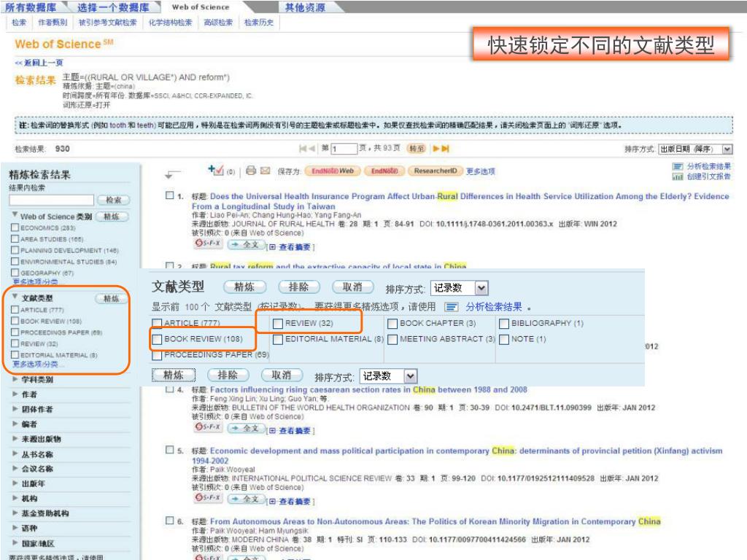Open top sort dropdown in document type popup
The image size is (747, 560).
(x=481, y=288)
